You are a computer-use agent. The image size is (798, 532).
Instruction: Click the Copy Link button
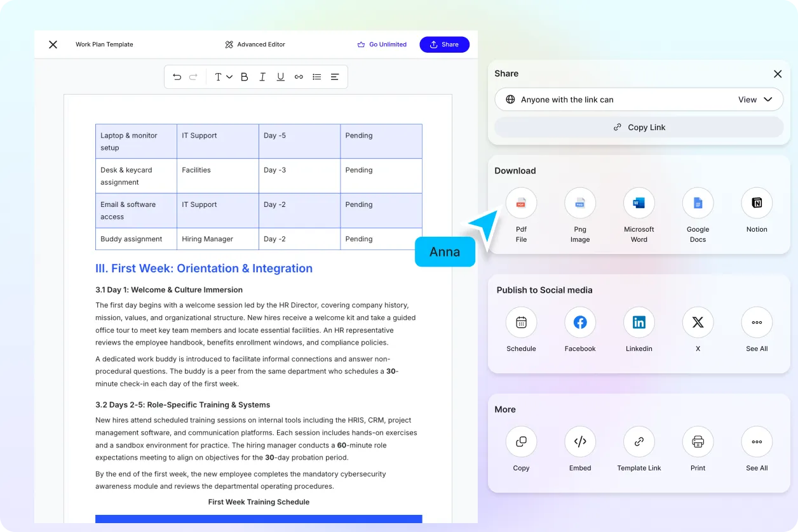click(639, 127)
